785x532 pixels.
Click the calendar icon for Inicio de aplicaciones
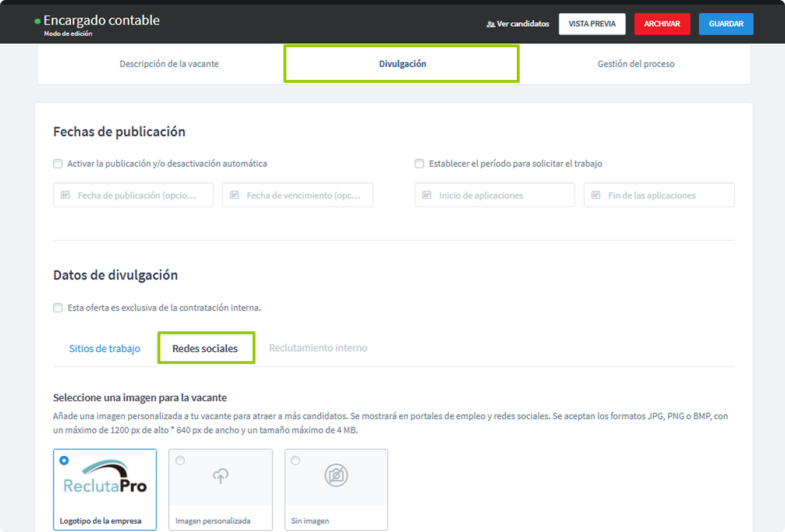coord(426,195)
